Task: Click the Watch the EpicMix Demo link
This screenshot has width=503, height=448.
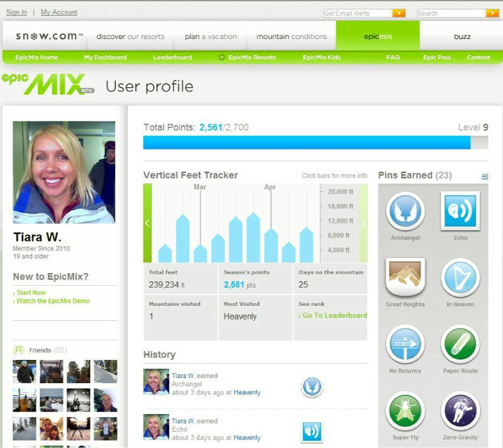Action: tap(52, 301)
